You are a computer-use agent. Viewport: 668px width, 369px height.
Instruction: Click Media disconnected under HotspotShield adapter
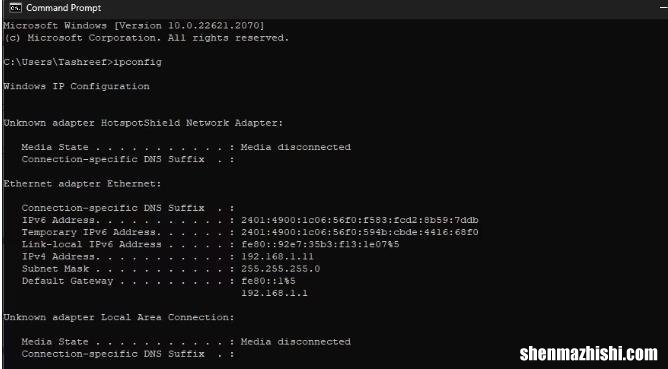(296, 147)
